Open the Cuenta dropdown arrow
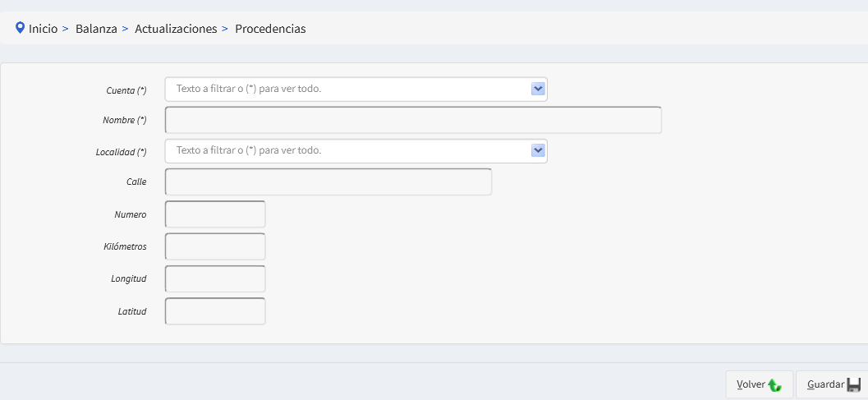 [x=538, y=89]
